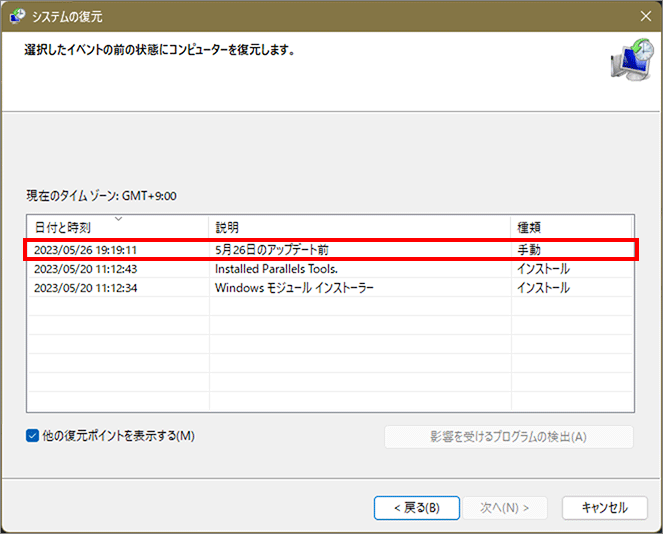Image resolution: width=663 pixels, height=534 pixels.
Task: Click the 手動 type cell
Action: tap(529, 249)
